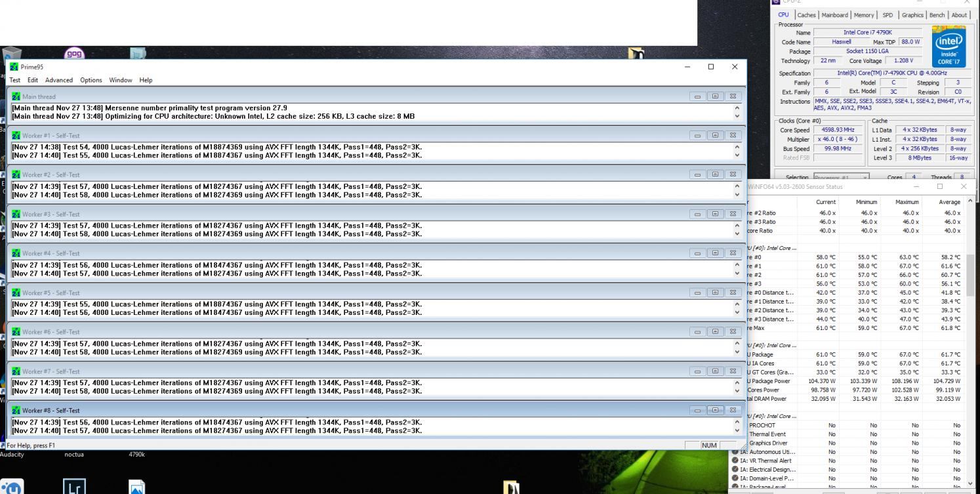Click the Worker #8 Self-Test window icon
This screenshot has height=494, width=980.
(16, 411)
